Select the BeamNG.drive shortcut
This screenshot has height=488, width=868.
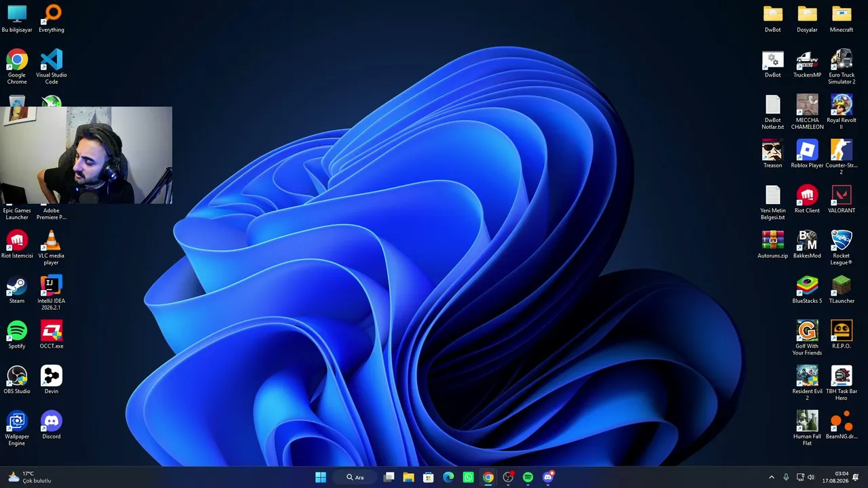tap(842, 426)
